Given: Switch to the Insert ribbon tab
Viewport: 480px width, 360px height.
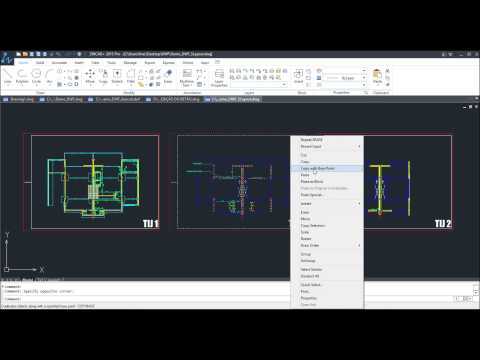Looking at the screenshot, I should [79, 63].
